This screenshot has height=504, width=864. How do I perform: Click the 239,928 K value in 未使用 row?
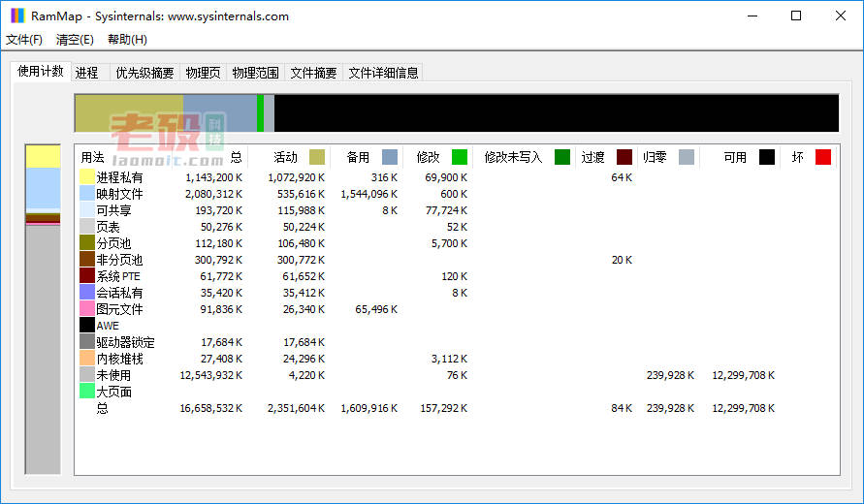pyautogui.click(x=670, y=376)
